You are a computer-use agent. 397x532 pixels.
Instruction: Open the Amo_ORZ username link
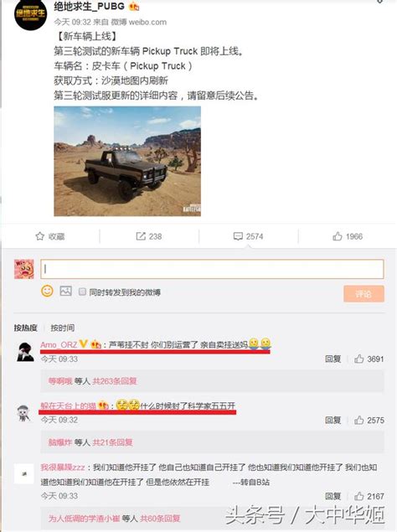pos(59,344)
